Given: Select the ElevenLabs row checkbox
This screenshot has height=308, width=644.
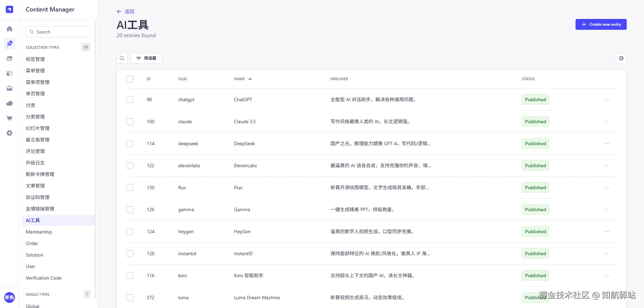Looking at the screenshot, I should (x=130, y=166).
